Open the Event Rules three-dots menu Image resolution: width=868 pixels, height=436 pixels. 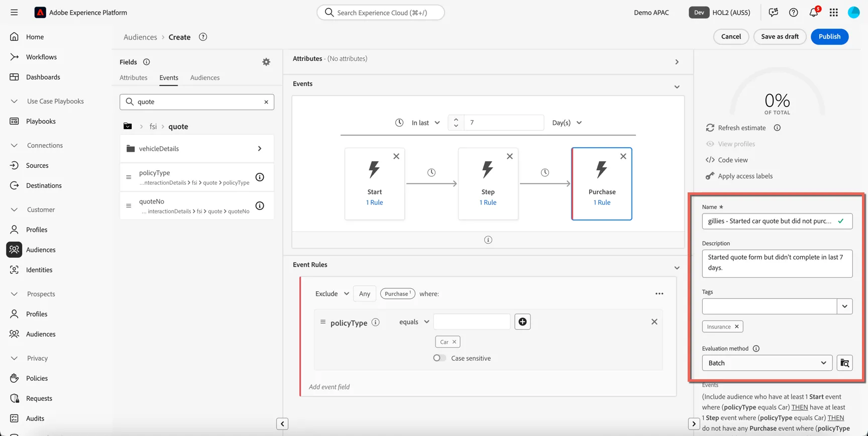[x=660, y=294]
